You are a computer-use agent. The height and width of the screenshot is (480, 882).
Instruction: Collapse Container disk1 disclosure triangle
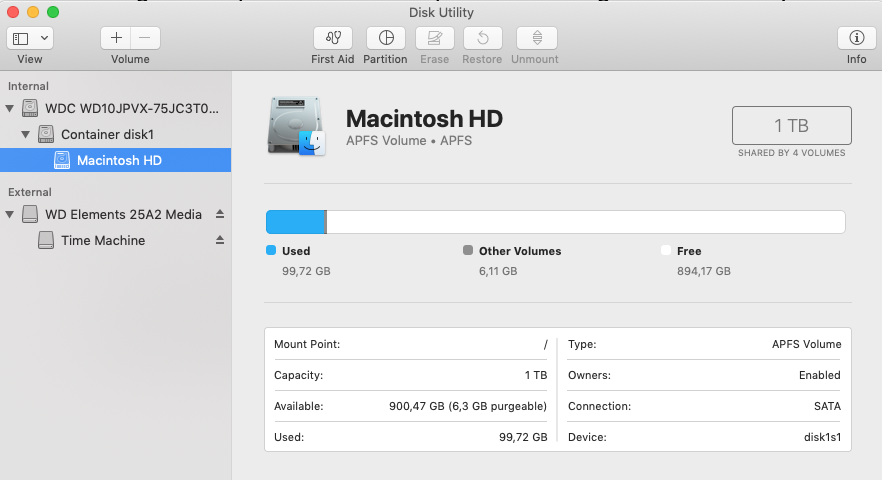(x=25, y=134)
